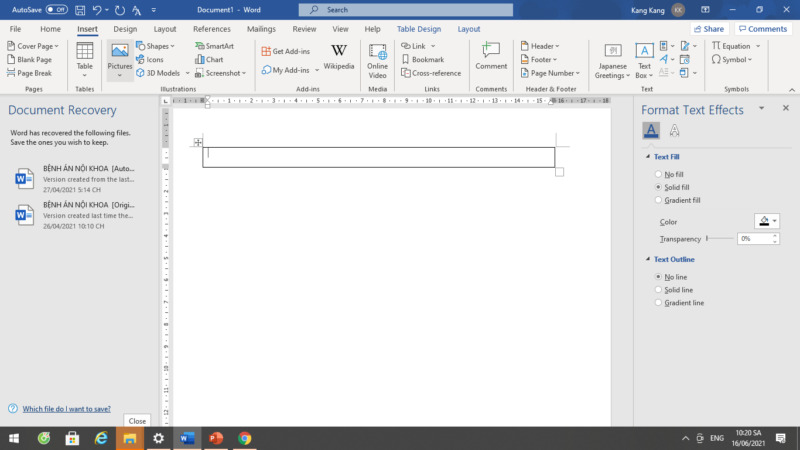Viewport: 800px width, 450px height.
Task: Click the Redo icon in the quick access toolbar
Action: pos(120,10)
